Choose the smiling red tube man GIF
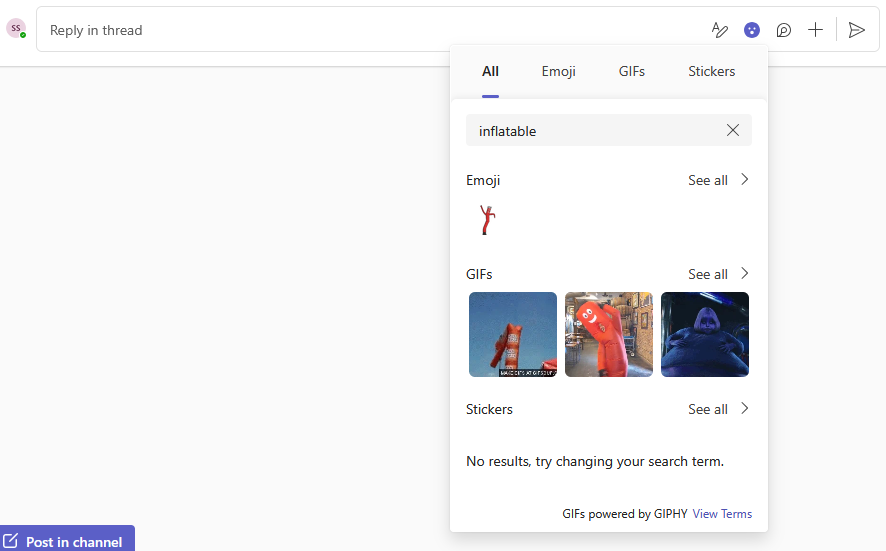Image resolution: width=886 pixels, height=551 pixels. coord(609,334)
